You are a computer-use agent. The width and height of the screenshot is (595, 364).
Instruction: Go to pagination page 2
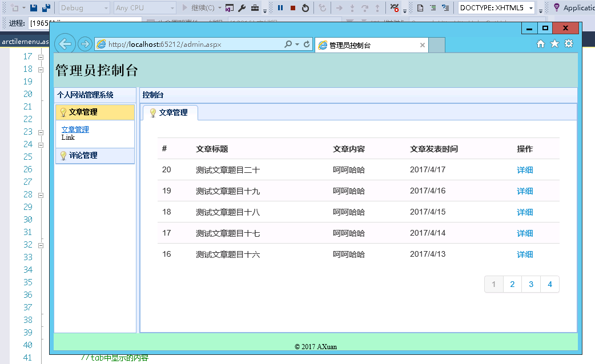pos(512,284)
